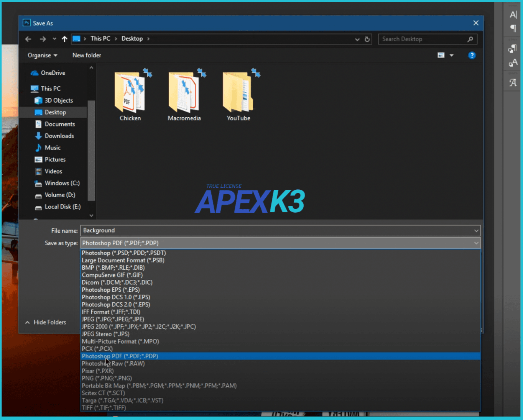Choose Dicom format option
The width and height of the screenshot is (523, 420).
[x=280, y=282]
